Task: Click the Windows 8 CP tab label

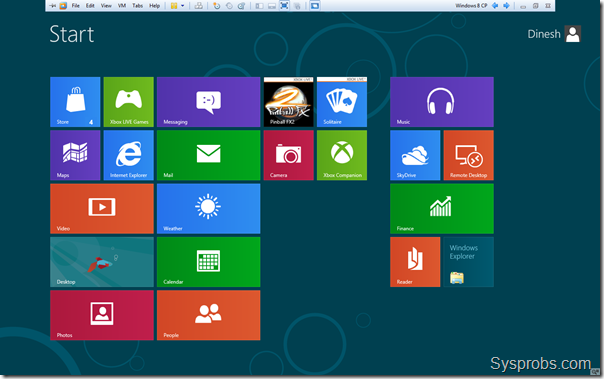Action: pos(471,5)
